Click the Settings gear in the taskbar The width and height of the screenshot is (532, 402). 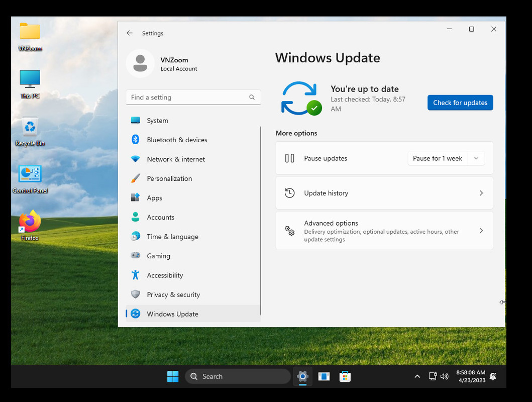point(302,376)
